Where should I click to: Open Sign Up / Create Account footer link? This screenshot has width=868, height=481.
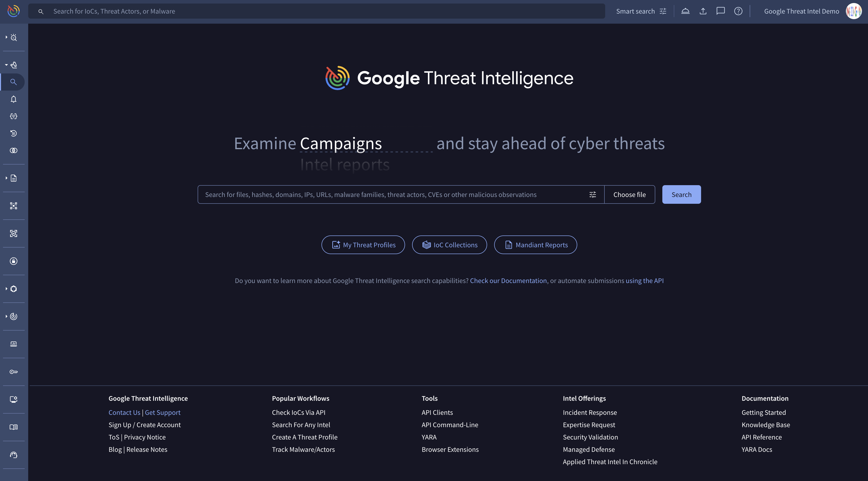coord(144,425)
